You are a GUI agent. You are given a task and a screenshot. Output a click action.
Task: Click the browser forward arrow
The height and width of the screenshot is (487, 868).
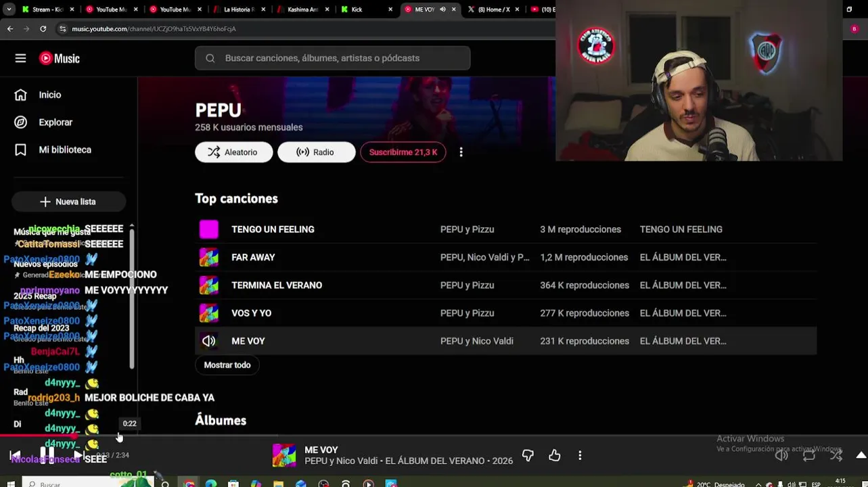(26, 28)
